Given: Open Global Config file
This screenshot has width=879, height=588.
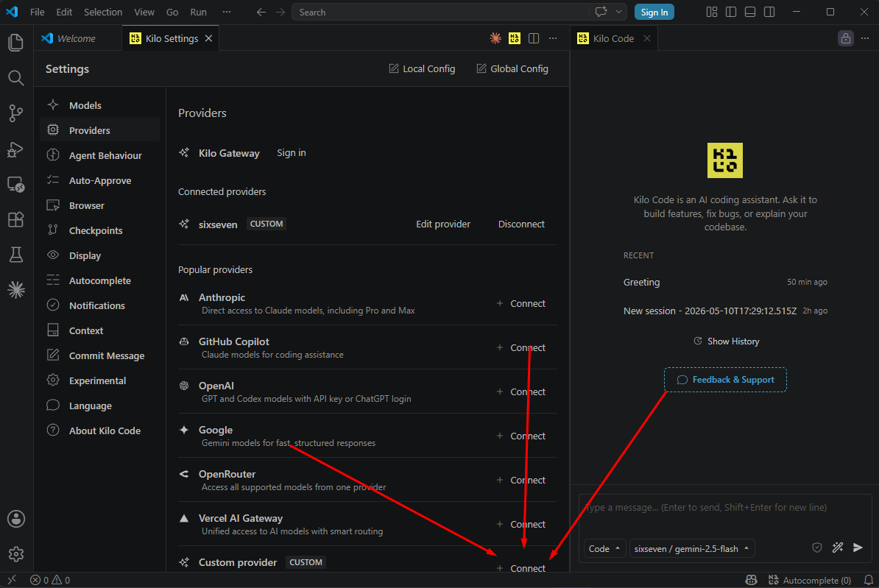Looking at the screenshot, I should pos(512,68).
